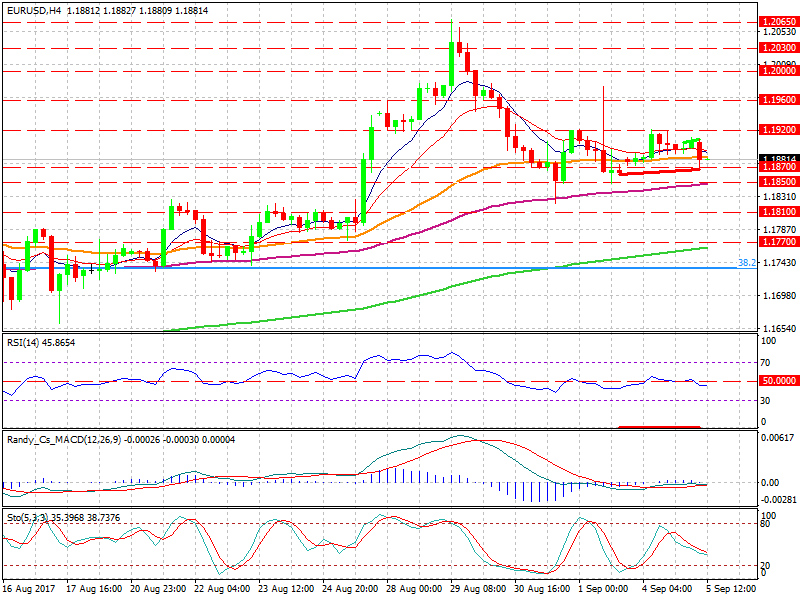Select the RSI(14) indicator label
The height and width of the screenshot is (600, 800).
(x=41, y=342)
